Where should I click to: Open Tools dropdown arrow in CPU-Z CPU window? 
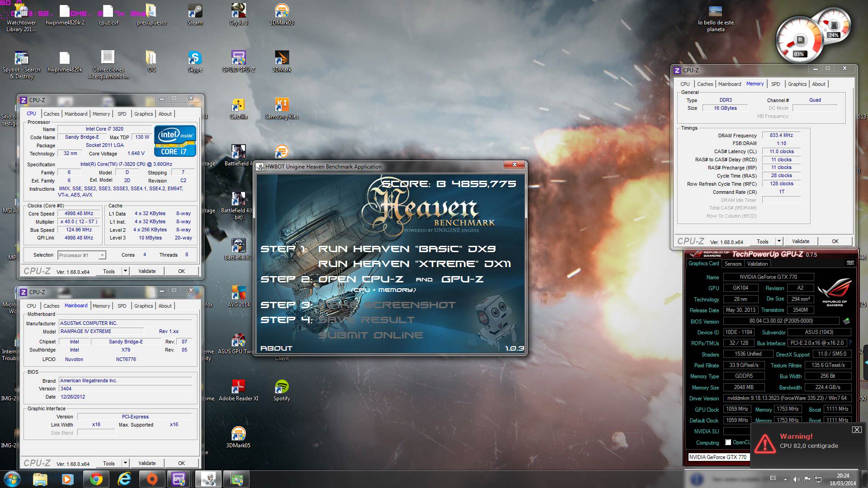125,271
